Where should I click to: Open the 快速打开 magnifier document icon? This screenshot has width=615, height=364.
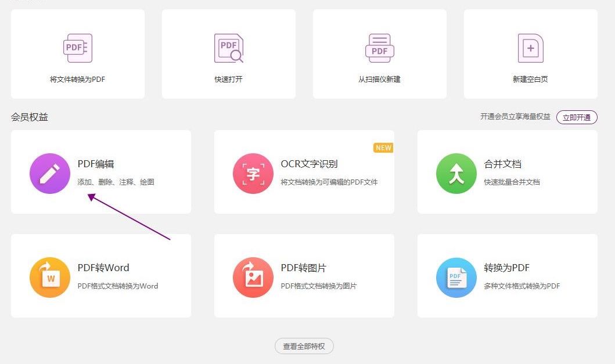228,48
